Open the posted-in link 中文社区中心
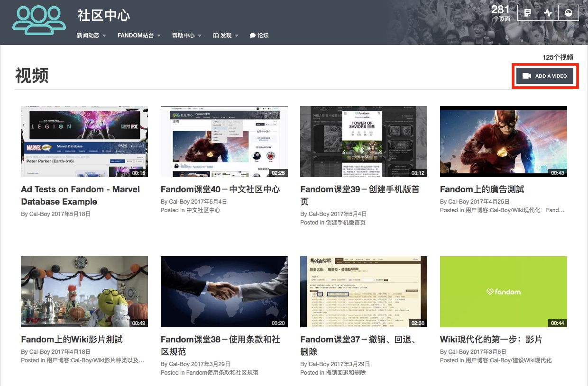 [203, 210]
